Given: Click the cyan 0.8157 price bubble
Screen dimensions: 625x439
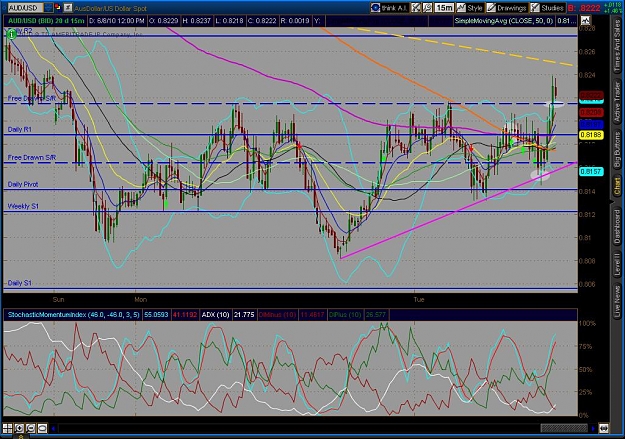Looking at the screenshot, I should [591, 171].
